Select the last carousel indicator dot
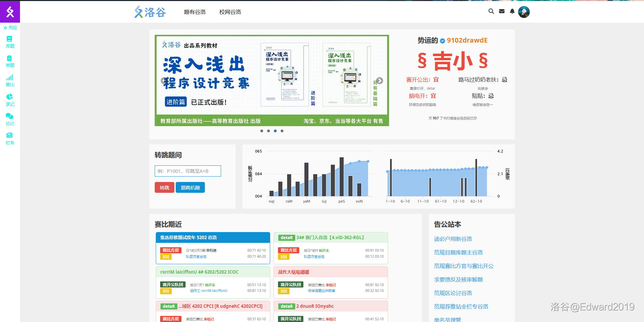644x322 pixels. (282, 131)
